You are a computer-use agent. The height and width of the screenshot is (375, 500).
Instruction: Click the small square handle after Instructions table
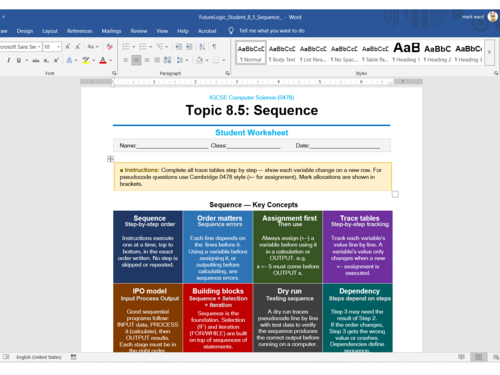[395, 194]
